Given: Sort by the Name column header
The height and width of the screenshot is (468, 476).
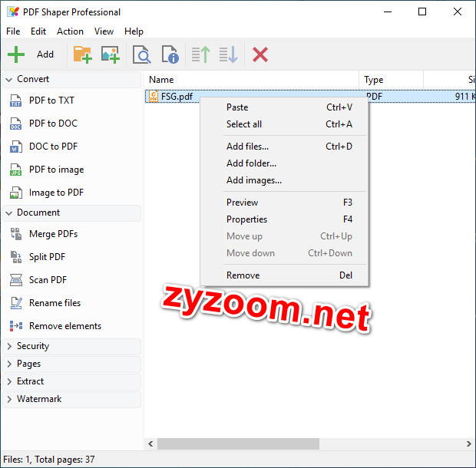Looking at the screenshot, I should click(252, 80).
